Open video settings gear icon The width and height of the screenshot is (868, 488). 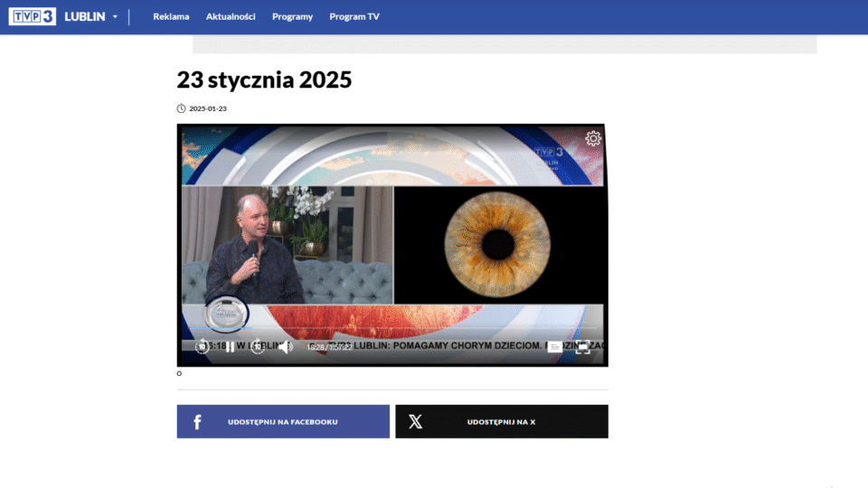pyautogui.click(x=593, y=138)
